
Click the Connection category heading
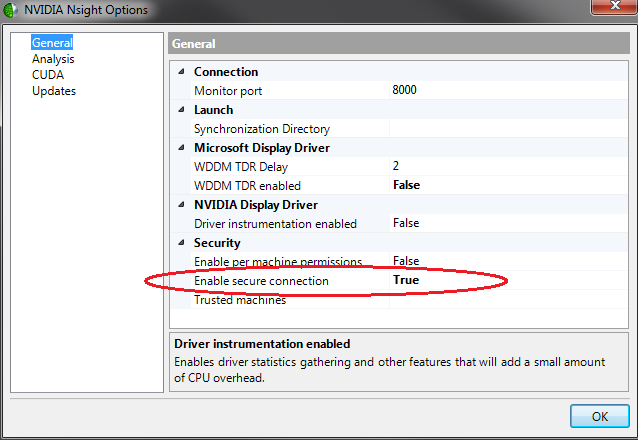coord(226,72)
